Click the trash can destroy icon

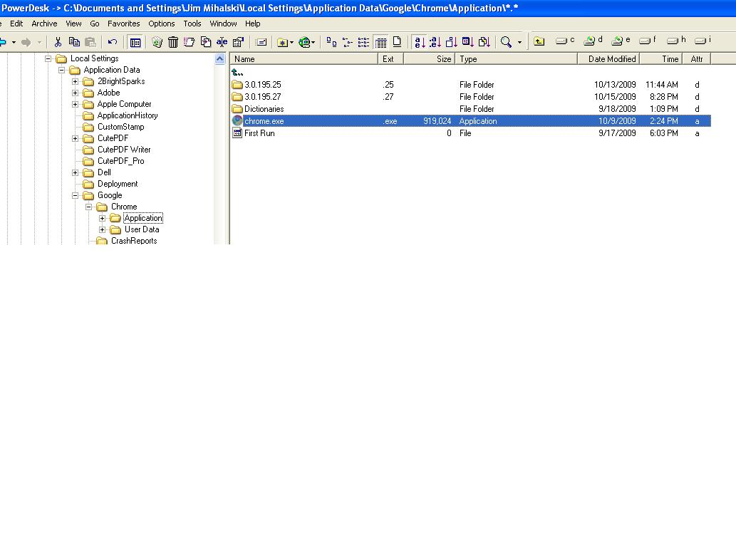(x=172, y=42)
